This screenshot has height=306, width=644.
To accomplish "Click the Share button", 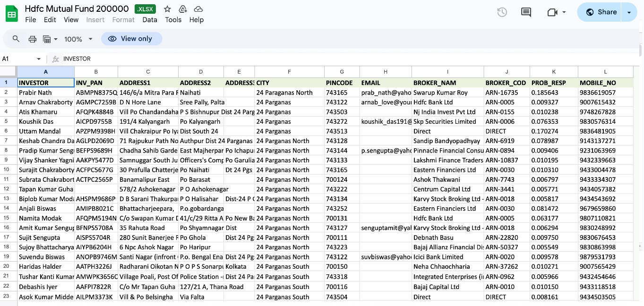I will tap(601, 12).
